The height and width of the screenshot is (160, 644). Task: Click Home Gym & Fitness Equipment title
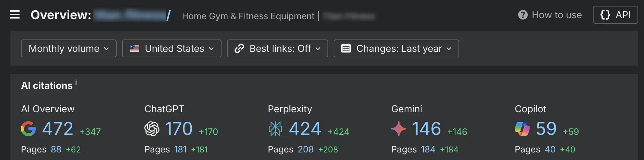tap(248, 16)
